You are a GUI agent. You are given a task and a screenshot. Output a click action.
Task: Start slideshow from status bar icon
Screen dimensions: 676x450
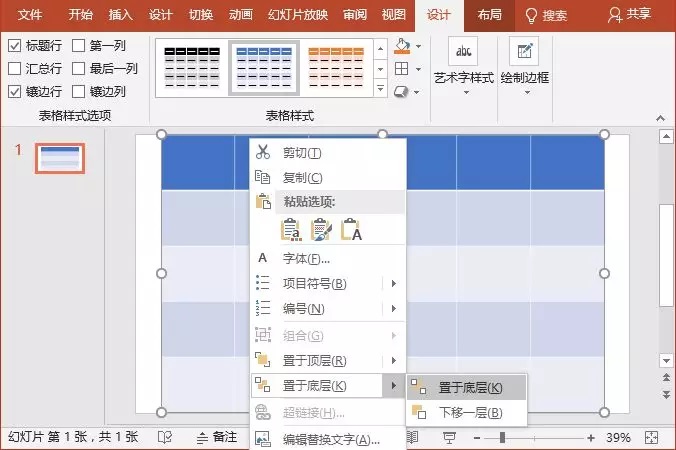coord(449,438)
